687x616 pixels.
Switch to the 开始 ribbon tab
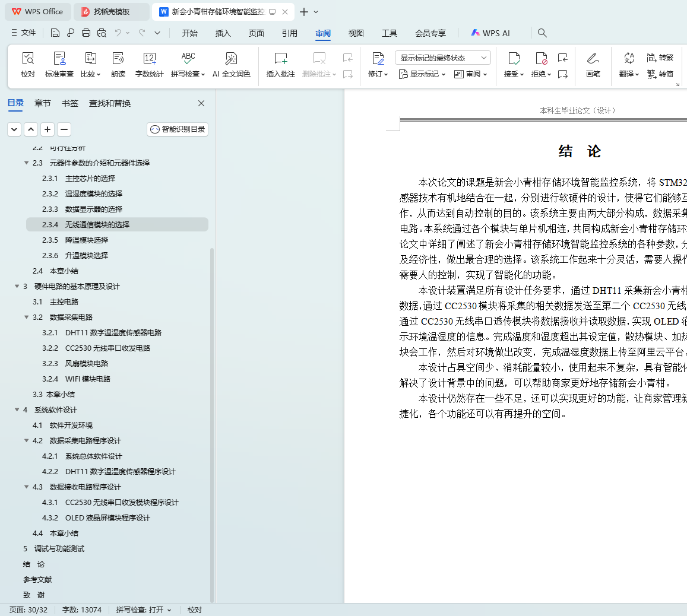[190, 33]
